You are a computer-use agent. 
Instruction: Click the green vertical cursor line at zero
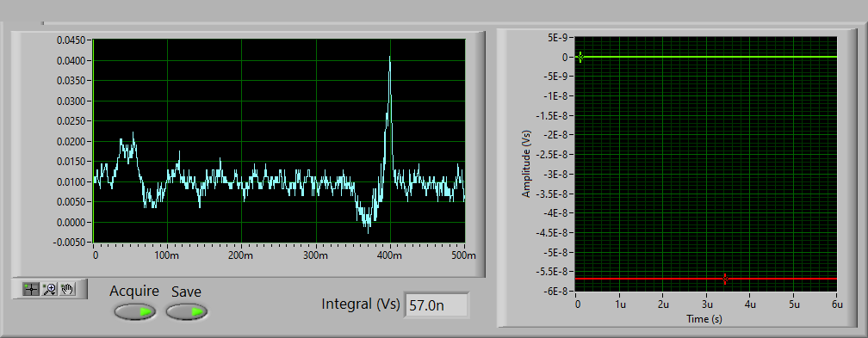point(94,141)
